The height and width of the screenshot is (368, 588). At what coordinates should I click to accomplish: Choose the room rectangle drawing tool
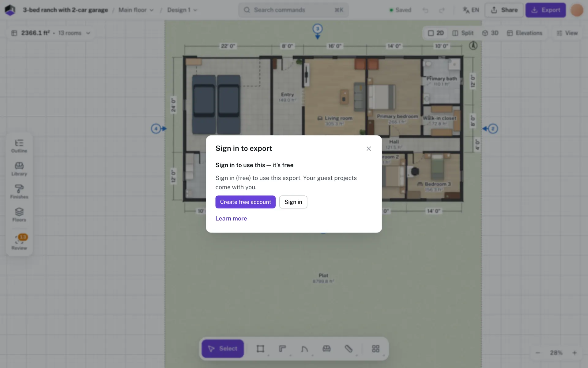(x=260, y=349)
